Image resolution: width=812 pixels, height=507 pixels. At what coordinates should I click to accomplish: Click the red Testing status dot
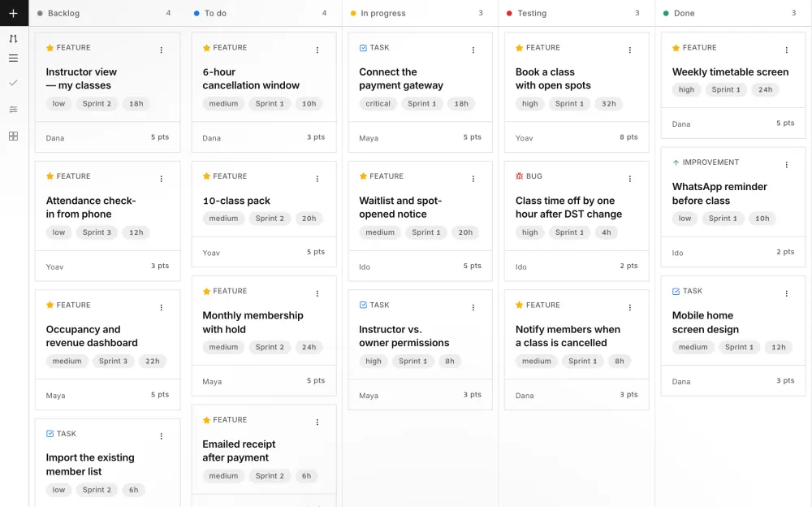(509, 13)
